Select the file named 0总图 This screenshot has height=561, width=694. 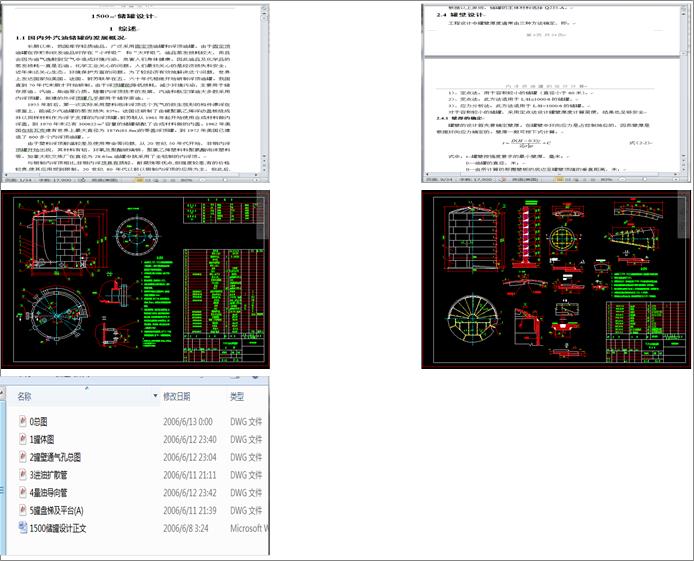coord(39,422)
